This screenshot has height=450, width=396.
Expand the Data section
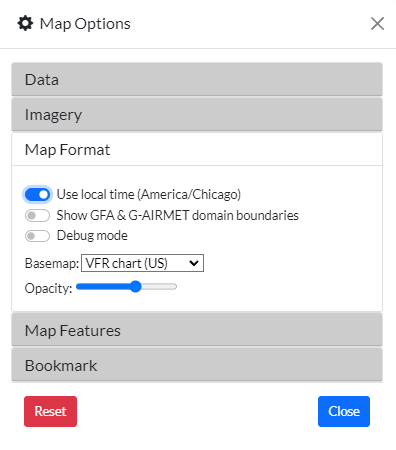pos(197,80)
